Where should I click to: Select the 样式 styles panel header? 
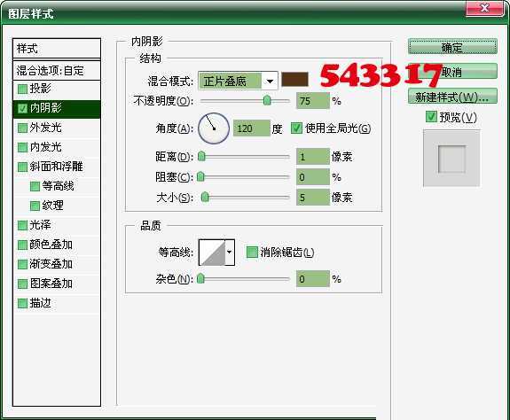57,49
